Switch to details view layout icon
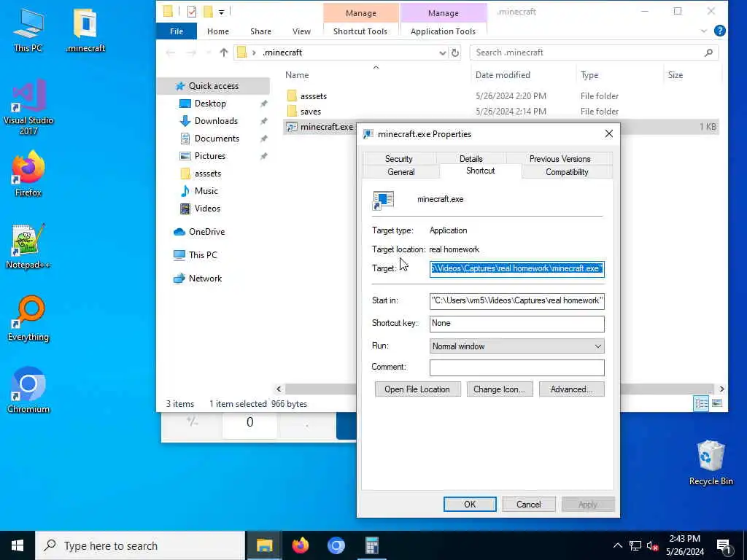 tap(701, 403)
